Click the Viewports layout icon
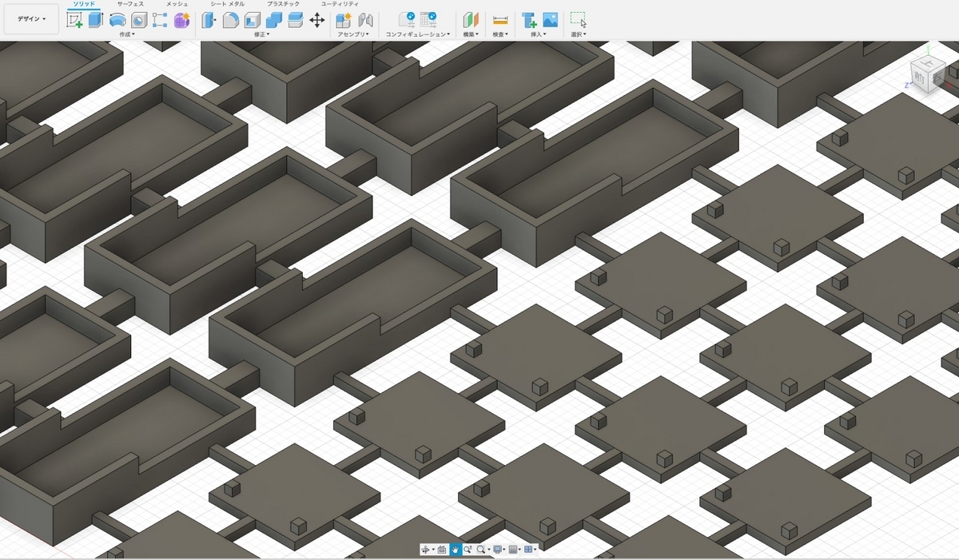The image size is (959, 560). [527, 550]
